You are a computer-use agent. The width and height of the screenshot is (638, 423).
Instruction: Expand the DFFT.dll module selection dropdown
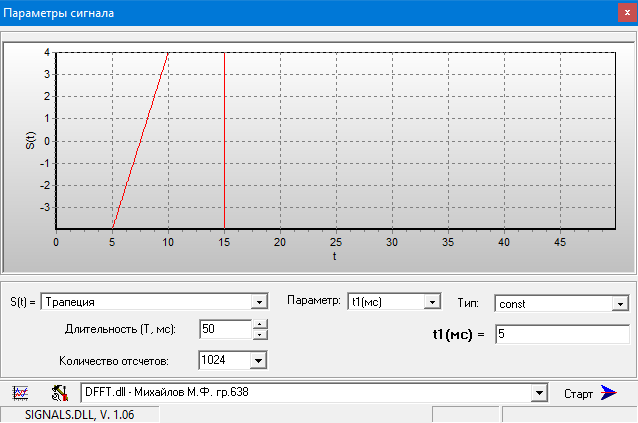pyautogui.click(x=540, y=393)
